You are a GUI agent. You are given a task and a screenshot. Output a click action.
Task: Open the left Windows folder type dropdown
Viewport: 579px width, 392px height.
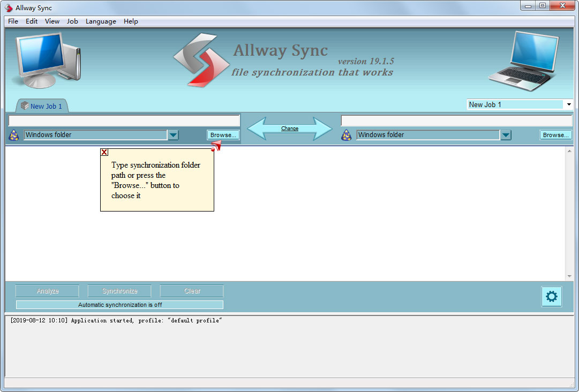173,135
